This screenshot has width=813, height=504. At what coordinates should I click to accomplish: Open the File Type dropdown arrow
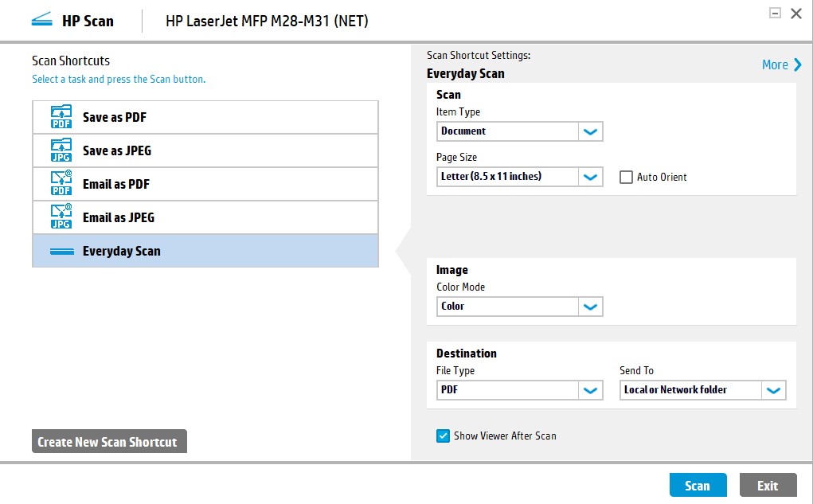[x=590, y=390]
